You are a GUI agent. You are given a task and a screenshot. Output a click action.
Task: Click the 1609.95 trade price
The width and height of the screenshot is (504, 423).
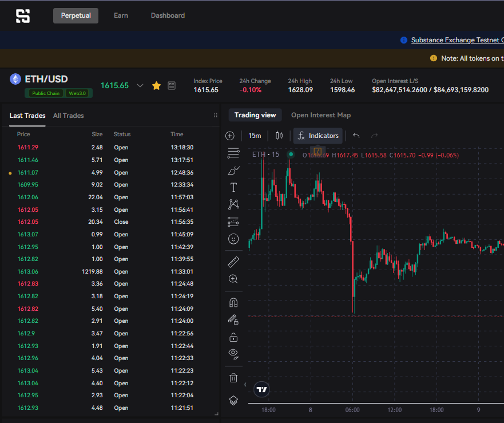click(27, 185)
